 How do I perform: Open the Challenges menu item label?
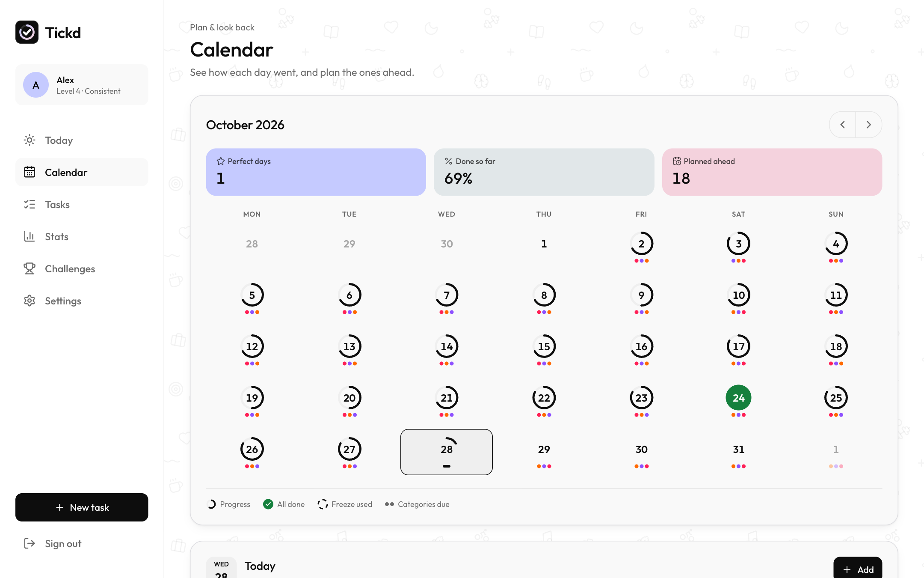70,268
